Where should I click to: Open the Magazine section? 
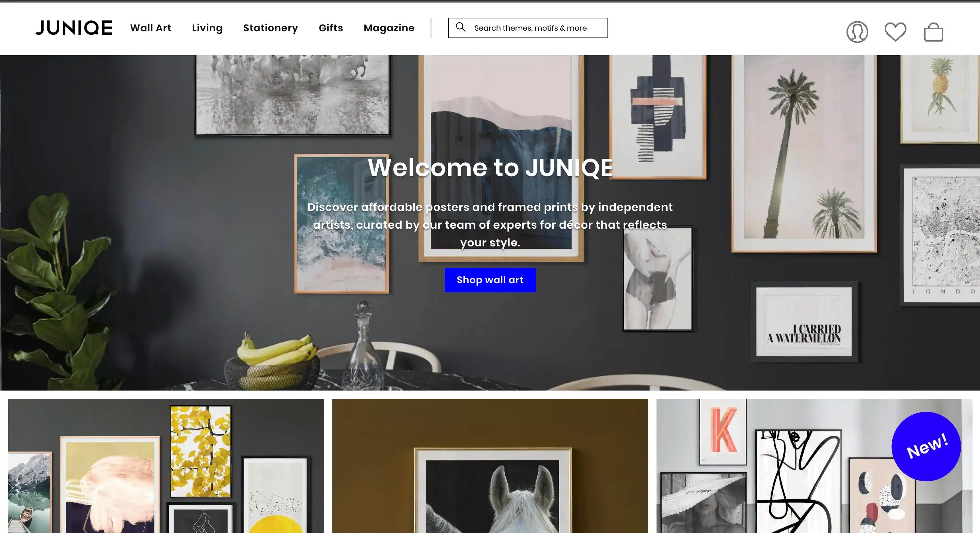(x=389, y=28)
